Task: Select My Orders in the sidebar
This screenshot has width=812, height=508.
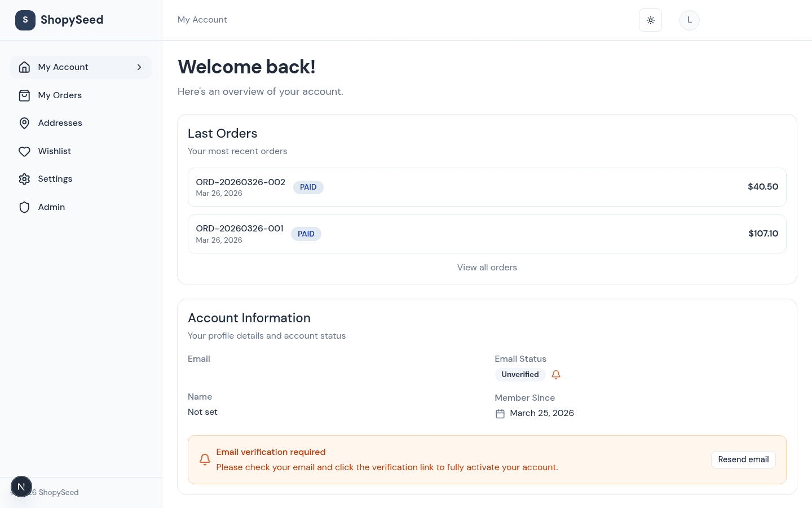Action: (59, 95)
